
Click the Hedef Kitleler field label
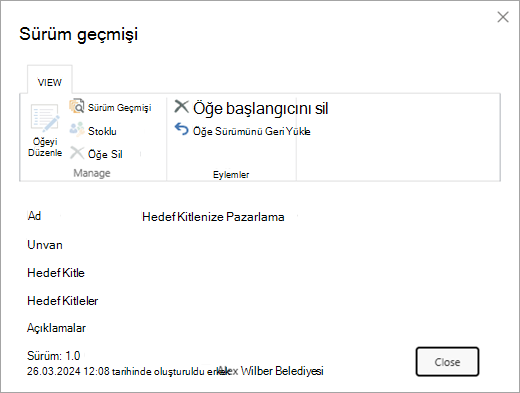click(63, 301)
